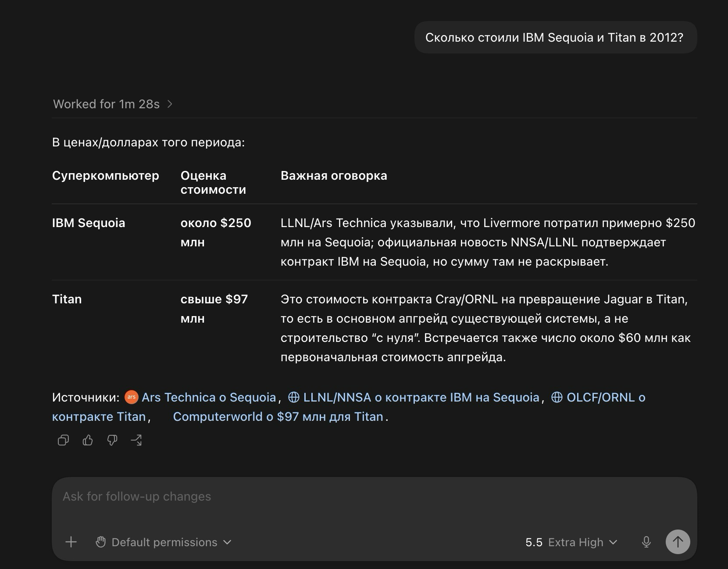The width and height of the screenshot is (728, 569).
Task: Open the 'Ars Technica о Sequoia' link
Action: point(209,397)
